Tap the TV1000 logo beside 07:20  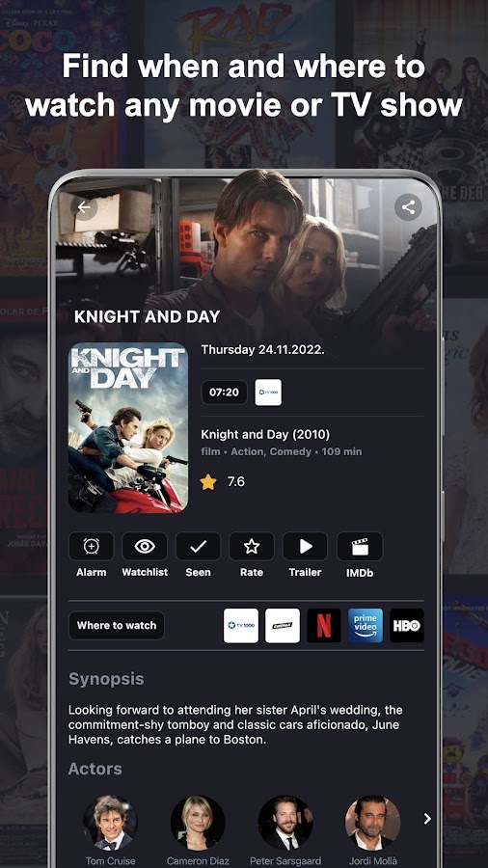[x=268, y=393]
